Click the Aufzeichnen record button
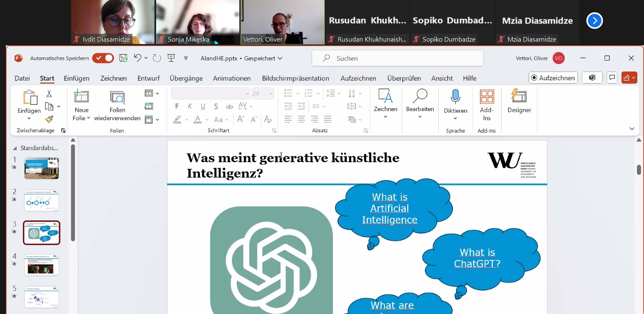644x314 pixels. point(553,78)
